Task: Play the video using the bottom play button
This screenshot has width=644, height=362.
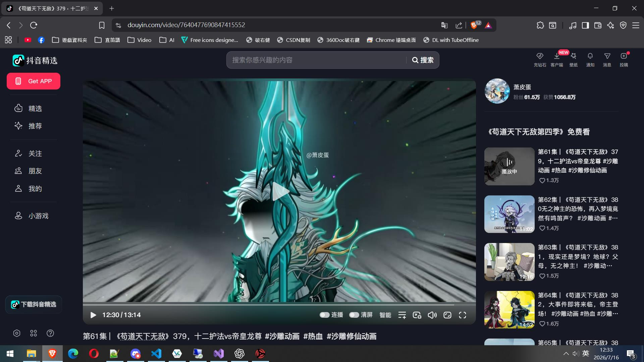Action: [93, 315]
